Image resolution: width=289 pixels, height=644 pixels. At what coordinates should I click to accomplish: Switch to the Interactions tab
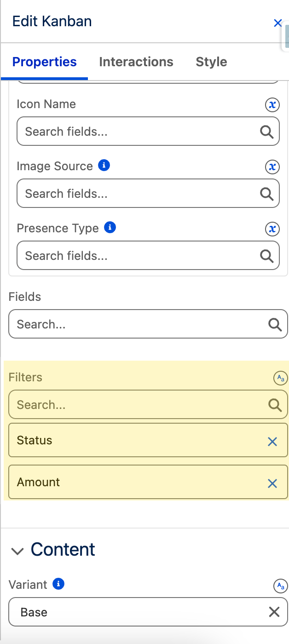point(136,62)
